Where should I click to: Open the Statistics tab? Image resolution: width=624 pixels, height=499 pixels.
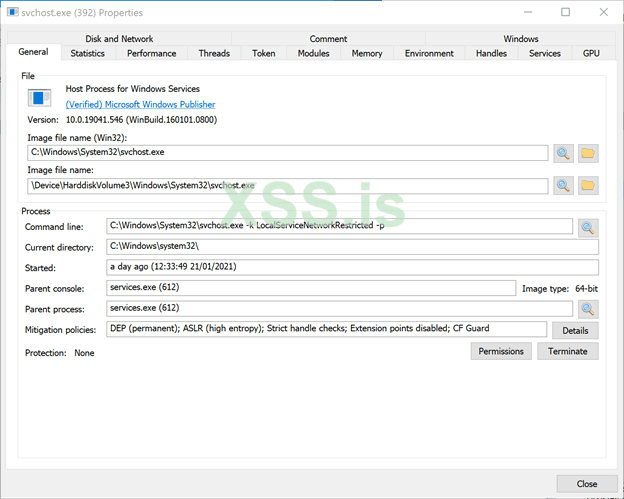88,53
